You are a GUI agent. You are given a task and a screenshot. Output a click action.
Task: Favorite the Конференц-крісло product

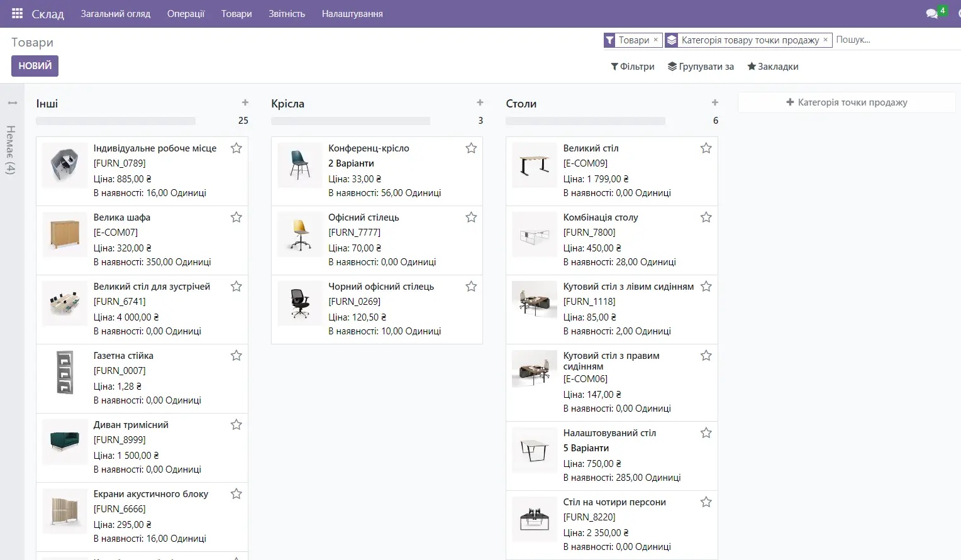click(x=471, y=148)
